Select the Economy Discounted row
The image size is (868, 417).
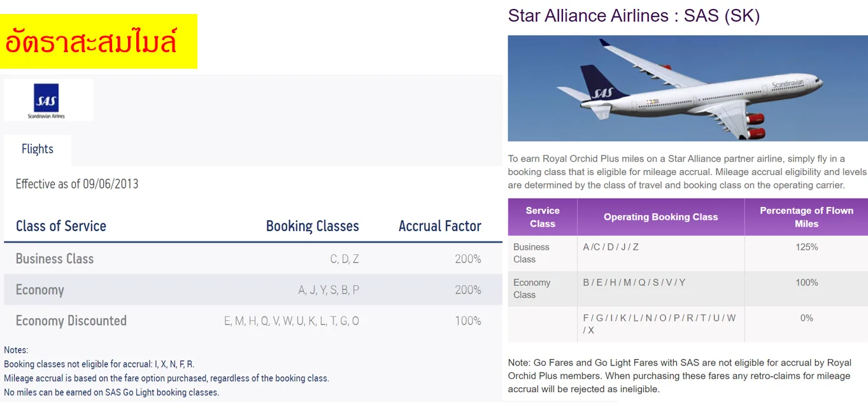coord(253,321)
